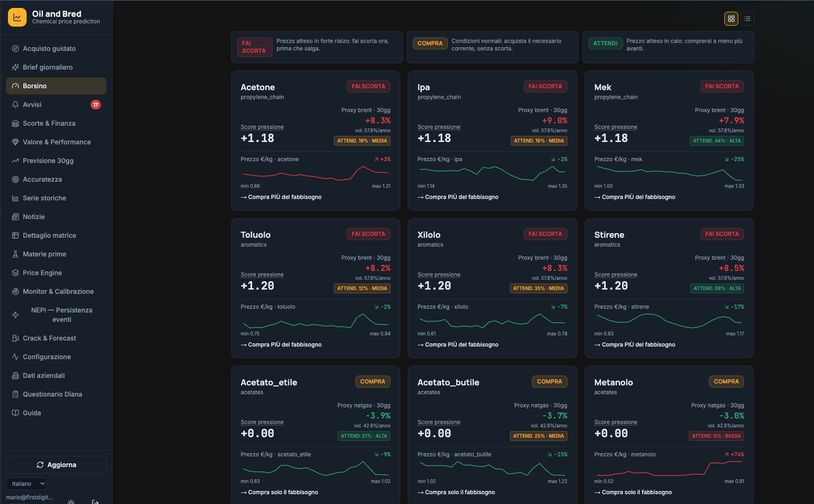
Task: Click the gauge icon beside Borsino
Action: tap(15, 86)
